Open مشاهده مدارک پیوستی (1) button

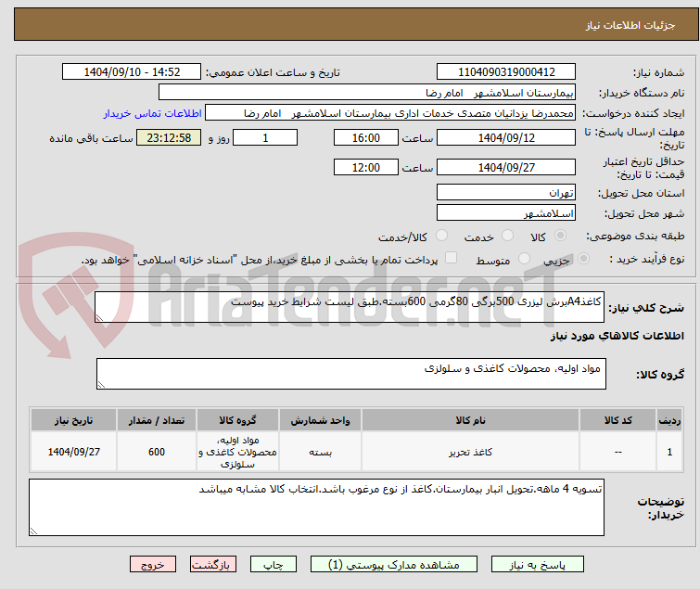(x=394, y=565)
